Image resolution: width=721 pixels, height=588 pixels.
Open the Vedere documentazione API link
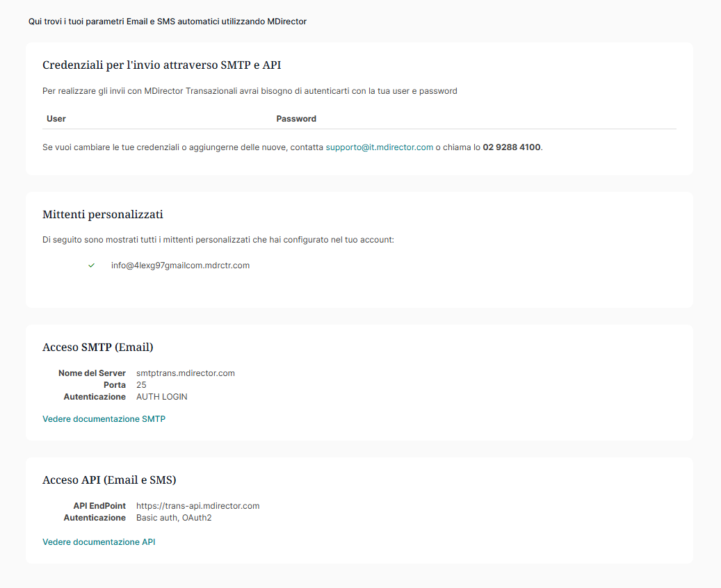click(x=99, y=542)
